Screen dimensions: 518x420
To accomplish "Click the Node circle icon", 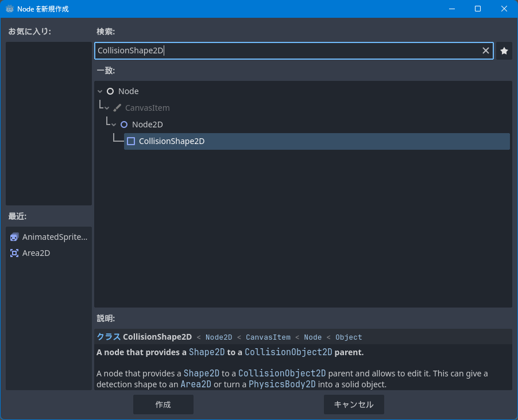I will click(x=110, y=91).
